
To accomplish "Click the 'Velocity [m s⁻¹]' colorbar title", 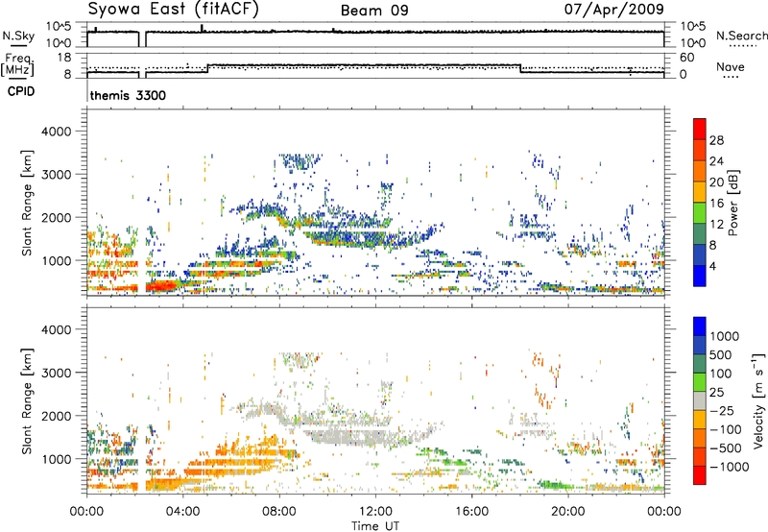I will tap(758, 400).
